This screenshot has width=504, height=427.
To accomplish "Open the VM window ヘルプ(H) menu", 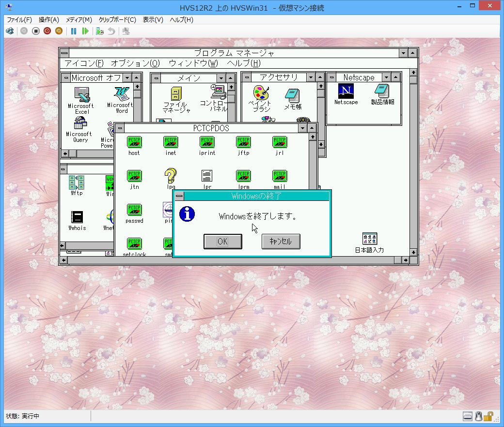I will 182,19.
